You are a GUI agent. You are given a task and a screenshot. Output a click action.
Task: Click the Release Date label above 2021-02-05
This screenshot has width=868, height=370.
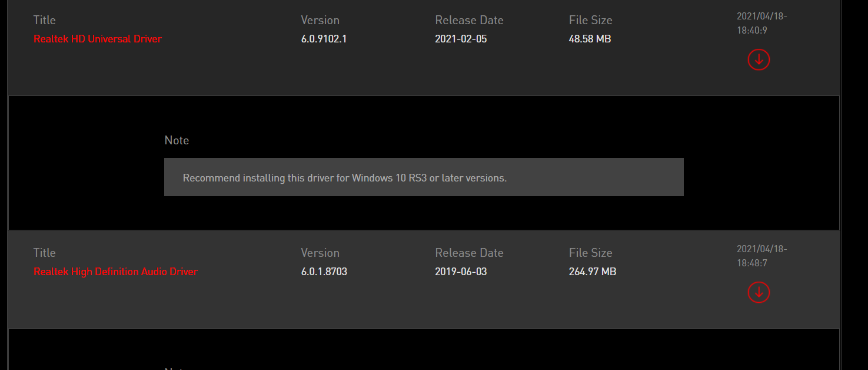coord(469,20)
